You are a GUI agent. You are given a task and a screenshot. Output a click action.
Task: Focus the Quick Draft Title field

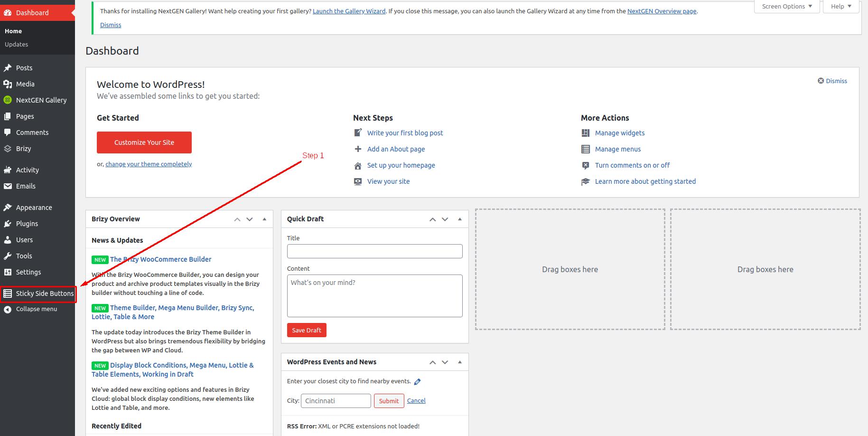pos(375,251)
